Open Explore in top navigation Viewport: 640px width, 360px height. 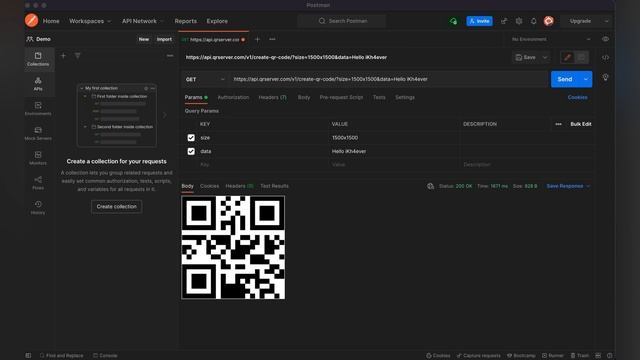point(217,21)
